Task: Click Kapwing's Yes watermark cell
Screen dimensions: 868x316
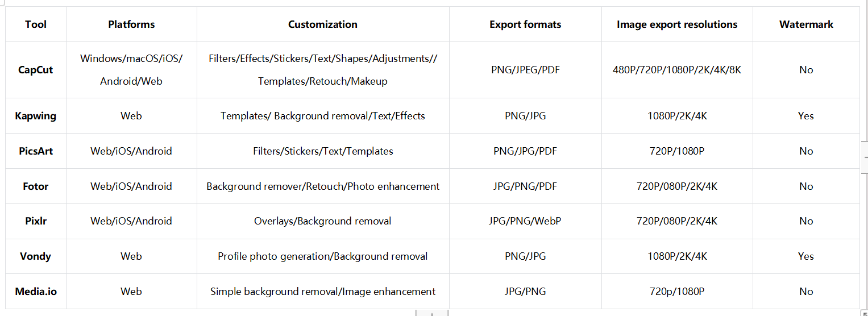Action: click(806, 116)
